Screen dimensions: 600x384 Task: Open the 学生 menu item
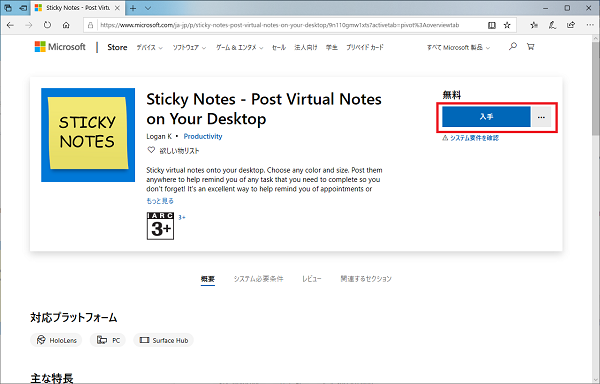(332, 47)
